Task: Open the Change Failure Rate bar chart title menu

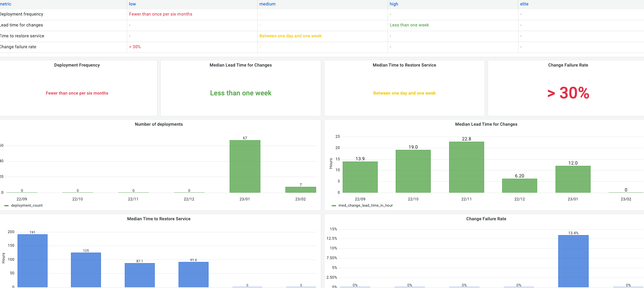Action: click(486, 219)
